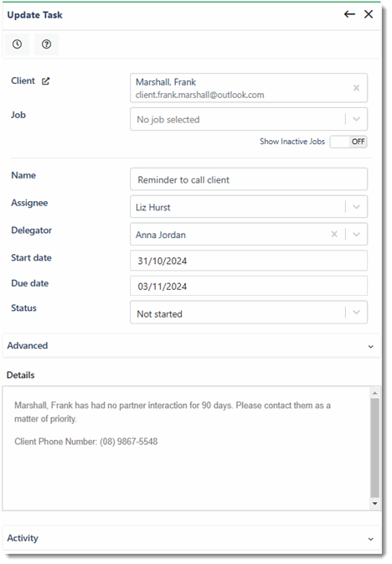Open the Job dropdown
The image size is (392, 564).
249,119
